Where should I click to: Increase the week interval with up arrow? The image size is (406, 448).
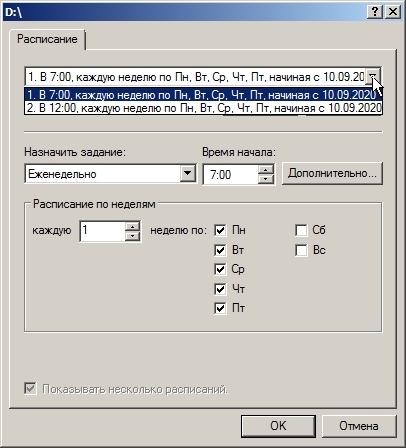(x=133, y=226)
